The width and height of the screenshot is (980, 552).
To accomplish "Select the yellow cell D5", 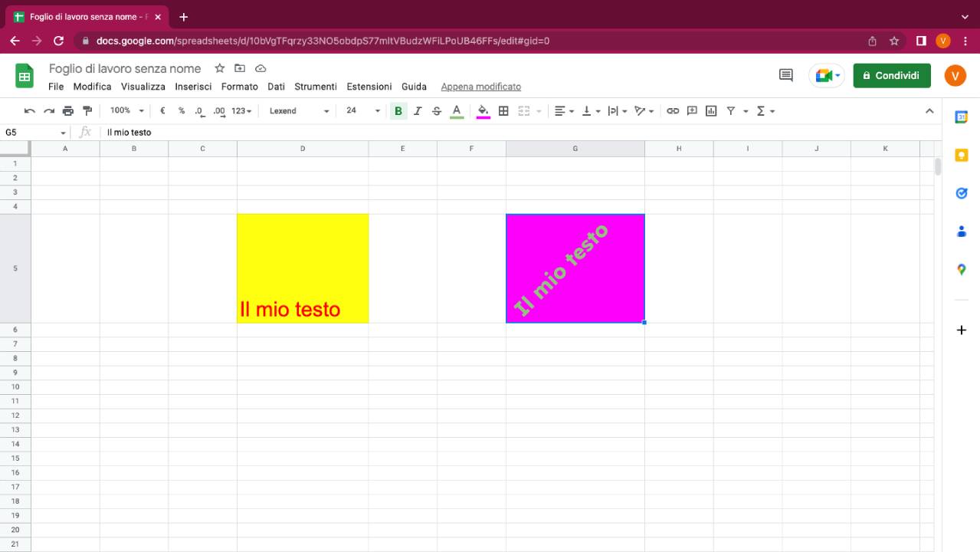I will pyautogui.click(x=303, y=268).
